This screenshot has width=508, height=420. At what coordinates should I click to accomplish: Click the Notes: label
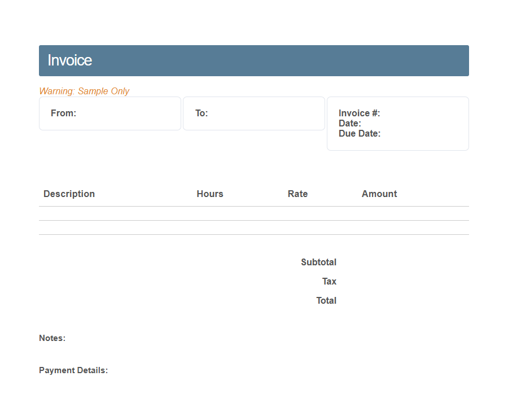[x=52, y=338]
